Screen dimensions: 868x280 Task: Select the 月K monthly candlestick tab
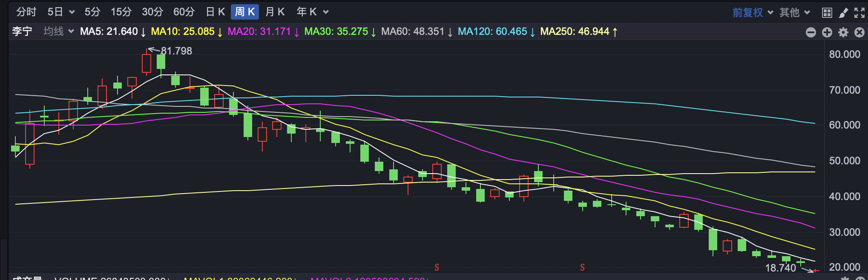tap(275, 12)
